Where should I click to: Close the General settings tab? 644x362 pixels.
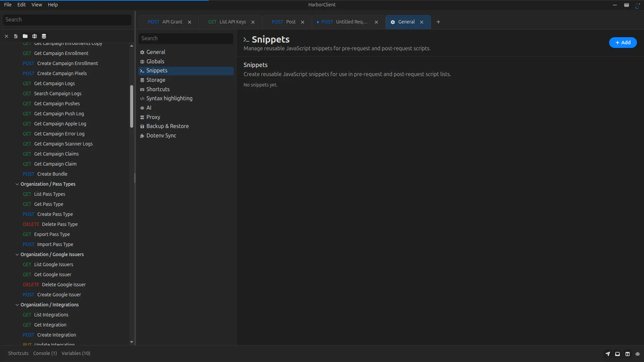422,22
